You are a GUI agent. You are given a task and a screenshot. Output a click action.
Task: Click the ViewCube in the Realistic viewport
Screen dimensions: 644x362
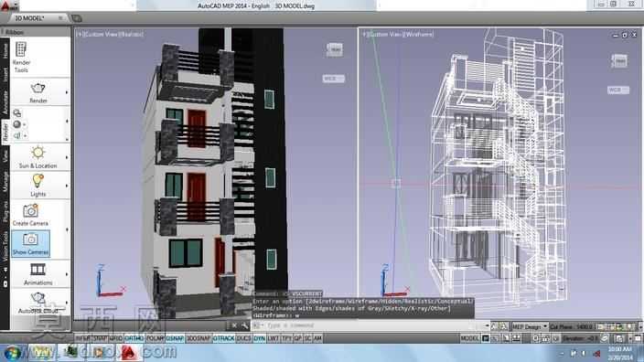(x=335, y=49)
